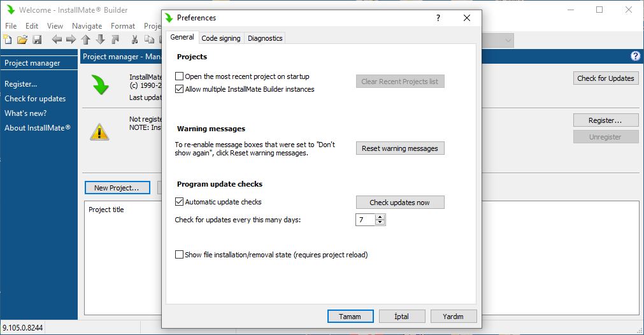Click the Check for Updates button in main window
The width and height of the screenshot is (644, 335).
tap(606, 78)
